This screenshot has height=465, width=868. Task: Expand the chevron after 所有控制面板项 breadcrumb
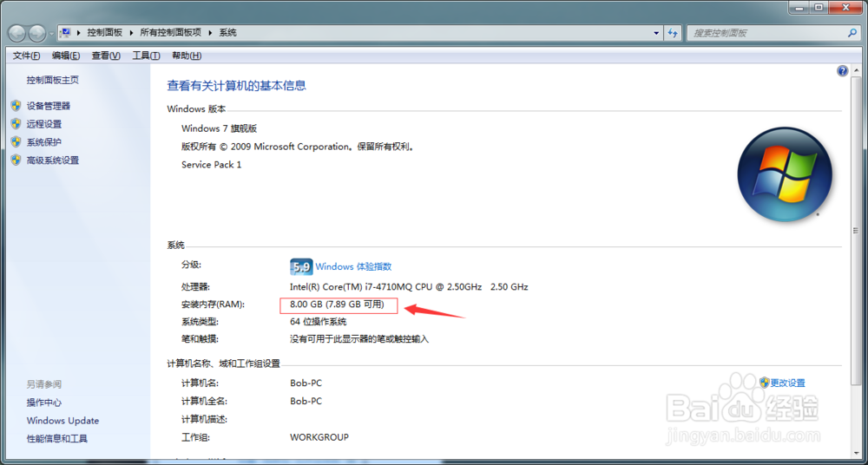[210, 33]
